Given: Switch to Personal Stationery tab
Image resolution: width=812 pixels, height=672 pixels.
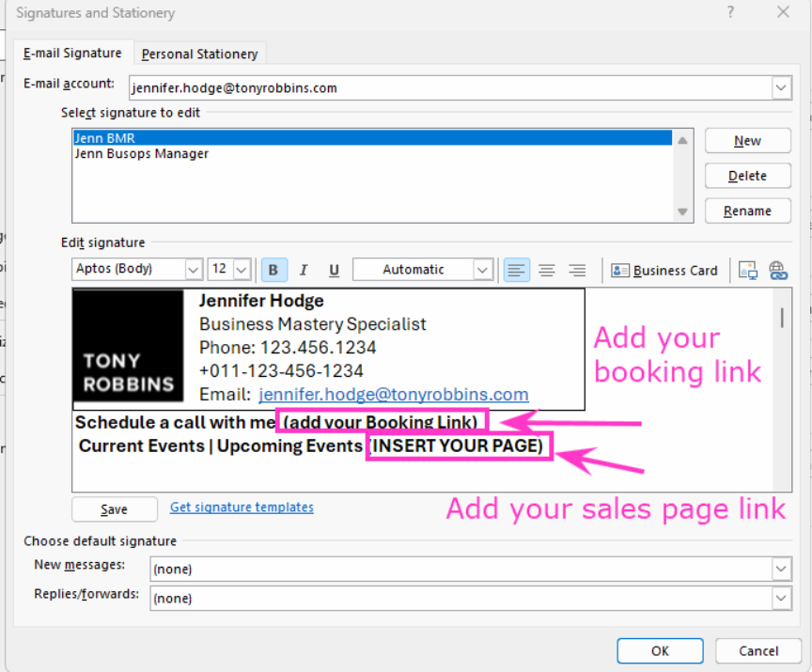Looking at the screenshot, I should pos(200,54).
